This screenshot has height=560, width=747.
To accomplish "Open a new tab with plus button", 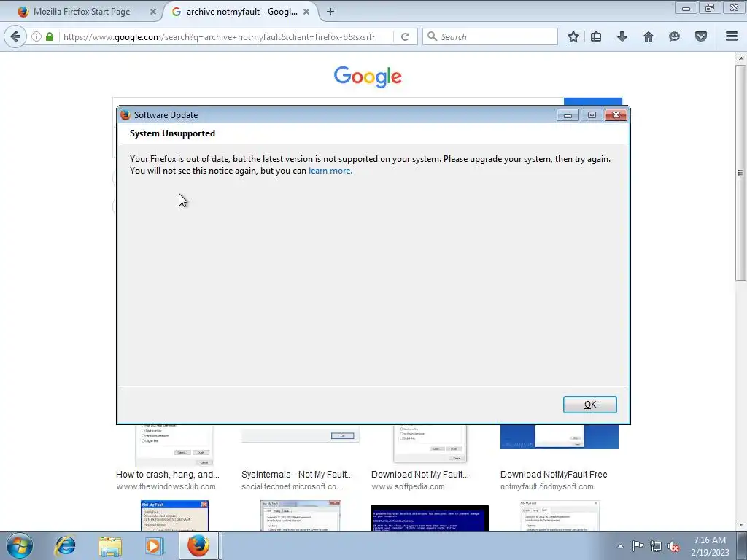I will coord(330,12).
